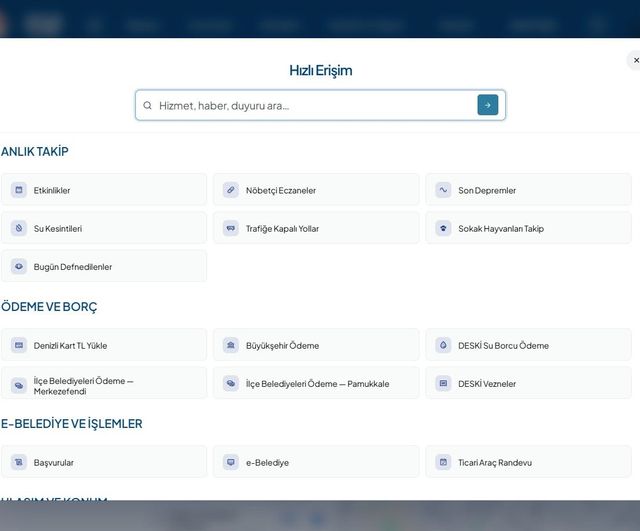Click the e-Belediye monitor icon
Image resolution: width=640 pixels, height=531 pixels.
[231, 462]
